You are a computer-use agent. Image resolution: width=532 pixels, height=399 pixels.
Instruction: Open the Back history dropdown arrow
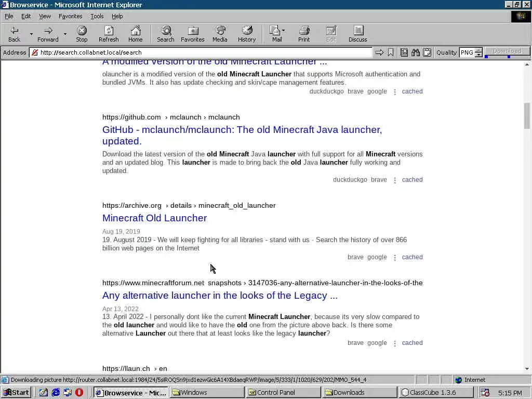click(x=31, y=34)
